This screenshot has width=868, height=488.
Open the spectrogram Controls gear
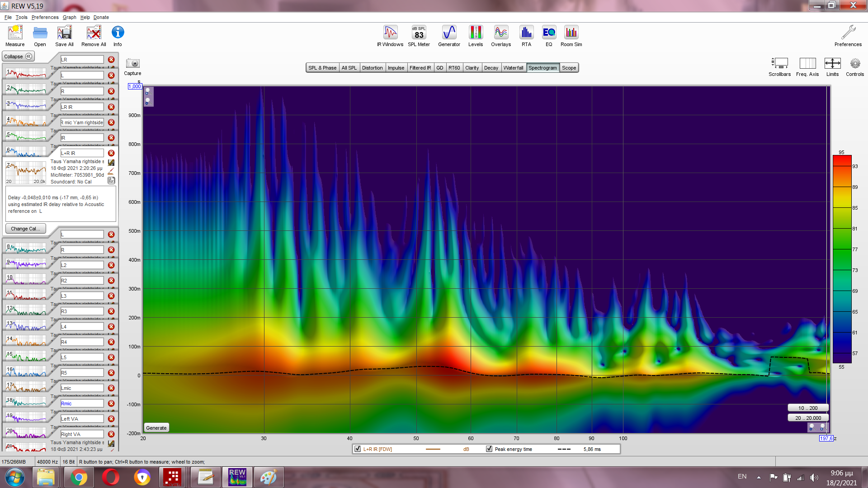(x=854, y=64)
